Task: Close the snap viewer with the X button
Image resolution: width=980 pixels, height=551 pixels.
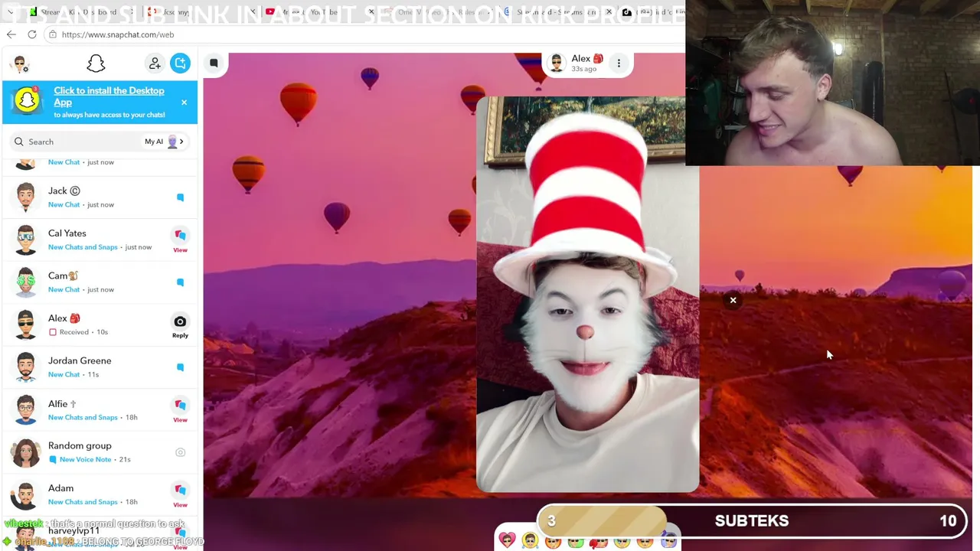Action: (733, 300)
